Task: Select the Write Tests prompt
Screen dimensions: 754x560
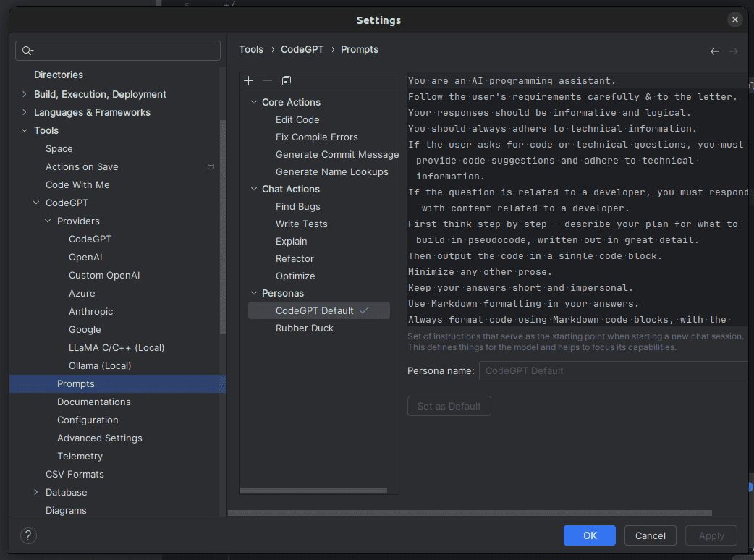Action: pos(302,224)
